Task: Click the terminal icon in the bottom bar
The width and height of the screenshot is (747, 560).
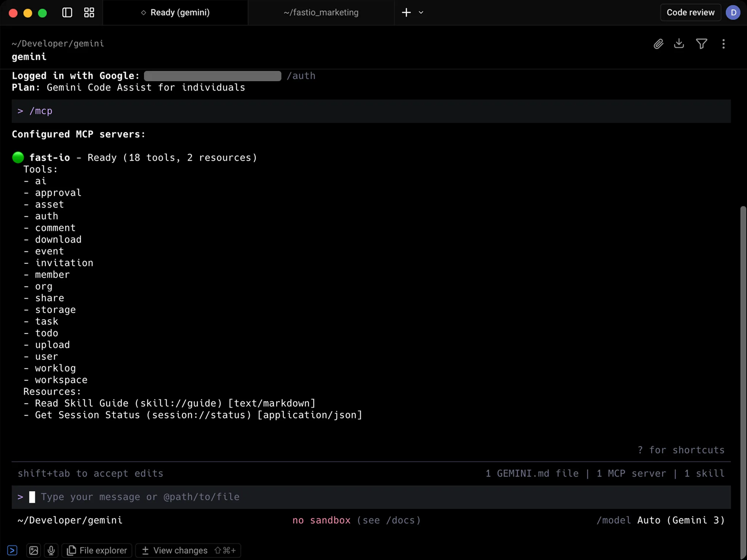Action: (13, 550)
